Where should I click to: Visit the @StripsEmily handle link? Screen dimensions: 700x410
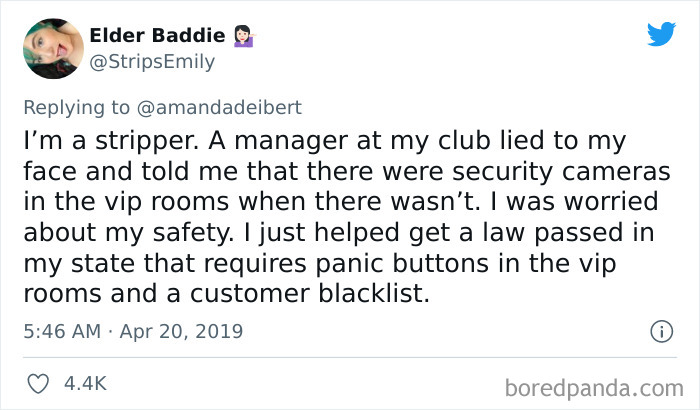pos(152,62)
